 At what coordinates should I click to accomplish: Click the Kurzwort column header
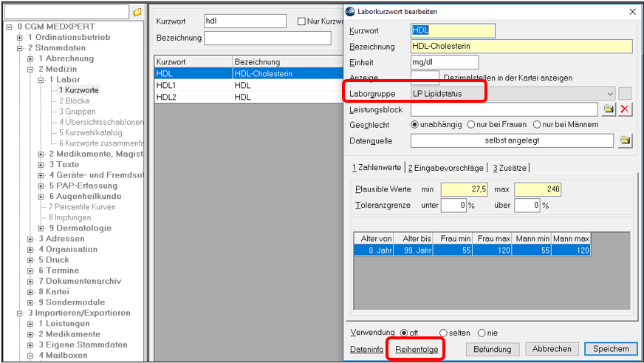(x=193, y=61)
